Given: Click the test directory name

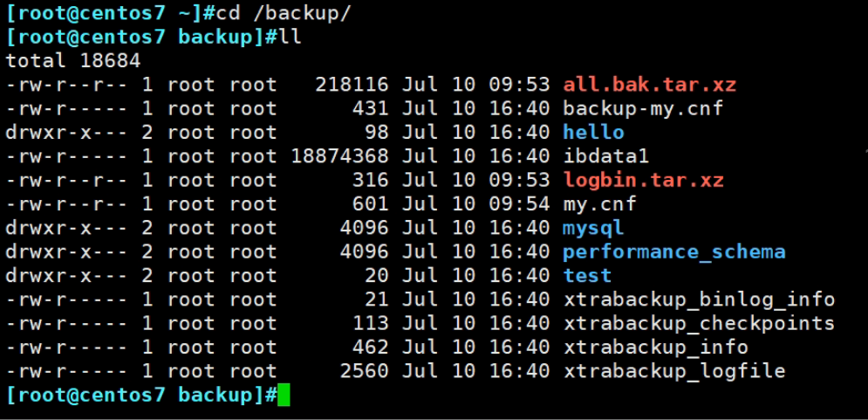Looking at the screenshot, I should coord(587,276).
